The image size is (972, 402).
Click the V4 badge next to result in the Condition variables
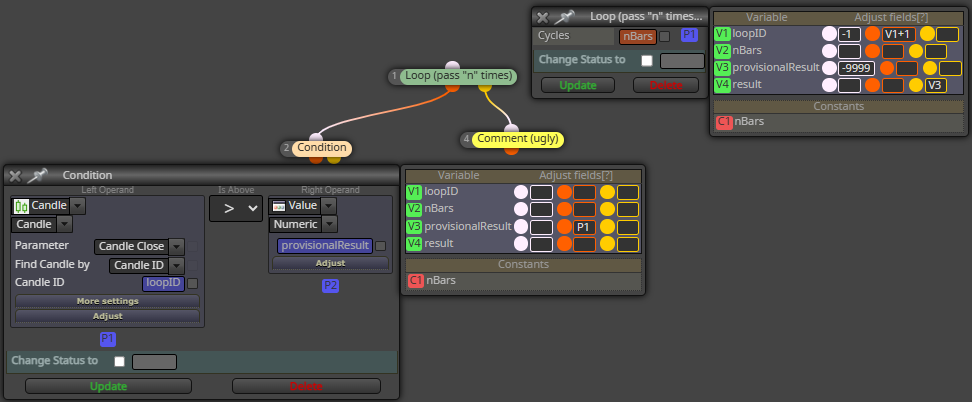pyautogui.click(x=413, y=244)
